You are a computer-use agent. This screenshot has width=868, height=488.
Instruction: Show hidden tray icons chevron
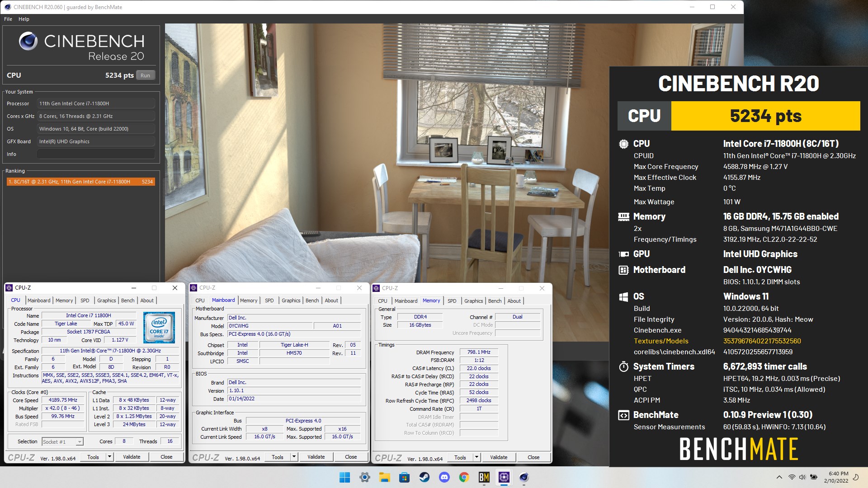click(x=779, y=477)
